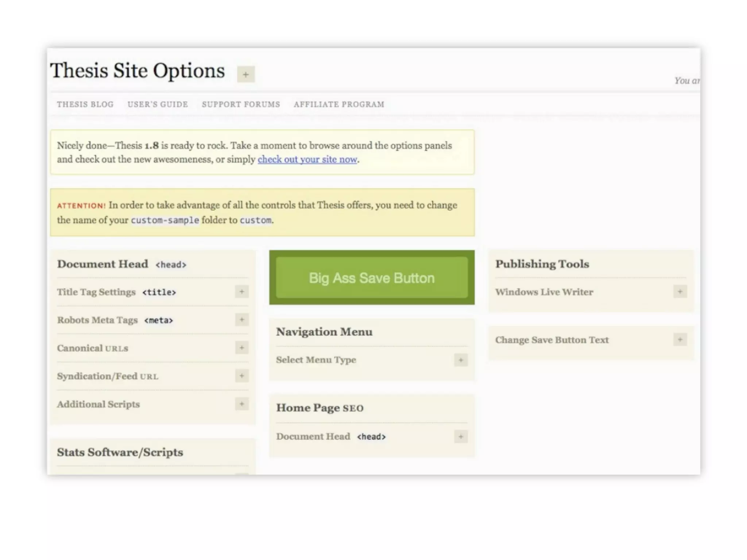This screenshot has height=560, width=747.
Task: Open Affiliate Program link
Action: tap(339, 105)
